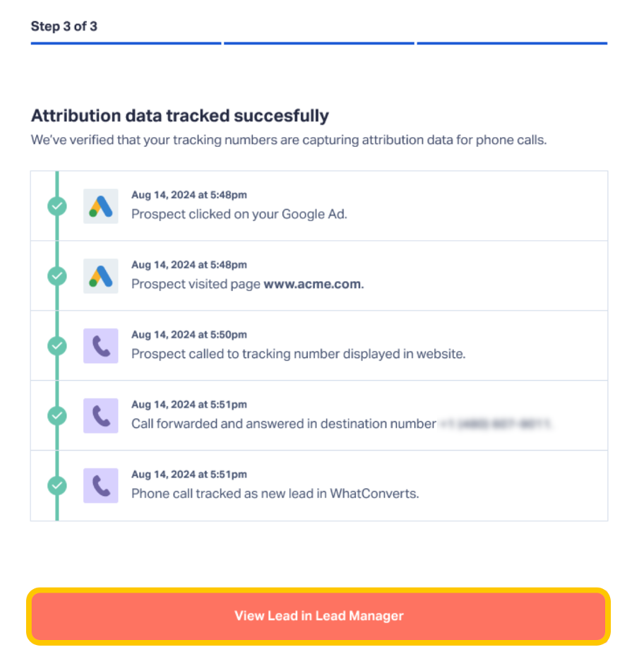Click green checkmark for Google Ad click event
The image size is (644, 664).
(57, 206)
